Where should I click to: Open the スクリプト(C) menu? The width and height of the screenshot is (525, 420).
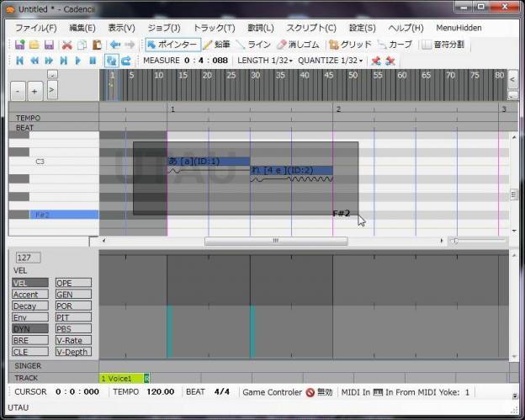pyautogui.click(x=311, y=28)
